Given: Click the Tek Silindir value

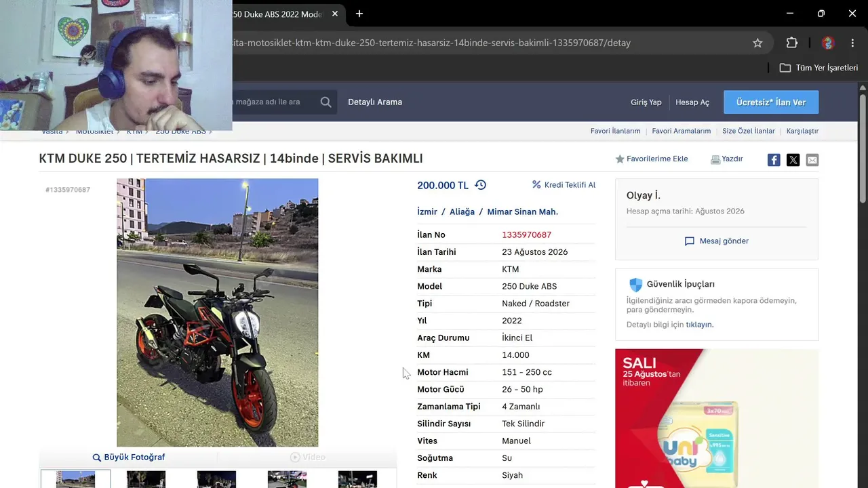Looking at the screenshot, I should coord(524,424).
